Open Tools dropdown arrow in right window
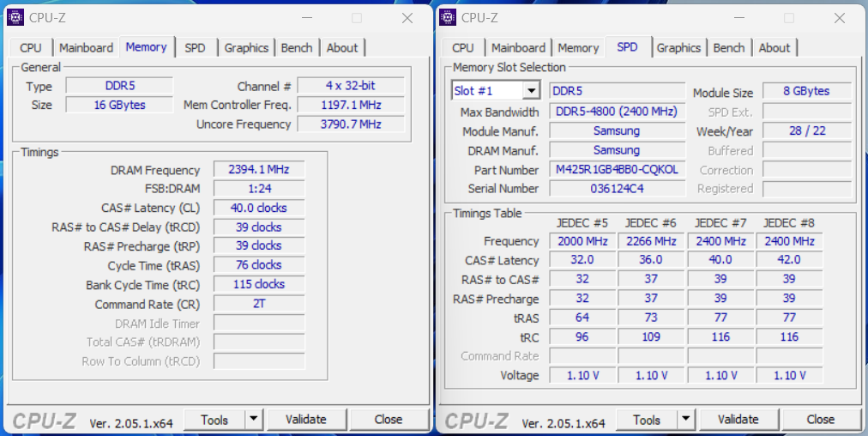Screen dimensions: 868x436 click(x=686, y=420)
